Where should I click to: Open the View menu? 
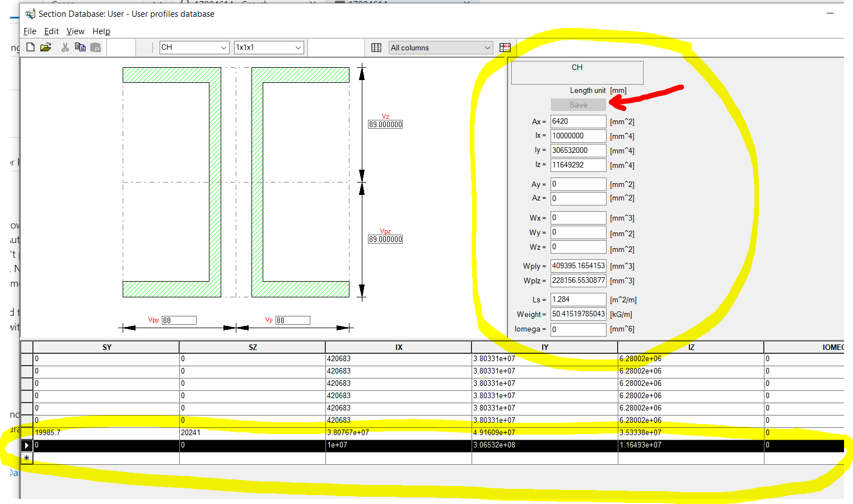(x=75, y=31)
